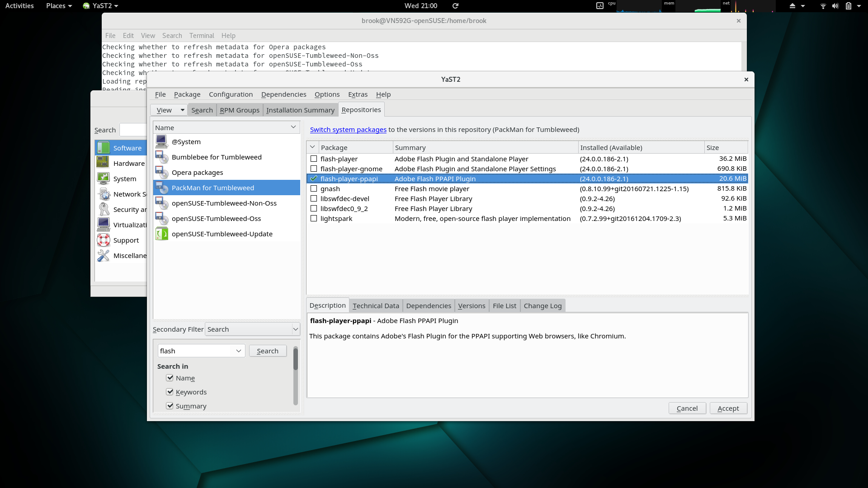Click the battery icon in the top bar

(849, 6)
